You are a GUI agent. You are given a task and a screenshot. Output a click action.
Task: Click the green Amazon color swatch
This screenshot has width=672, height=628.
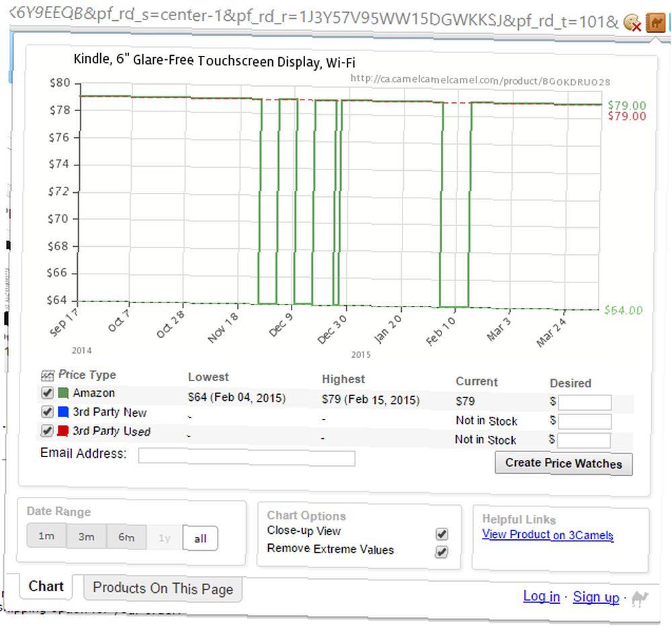63,393
